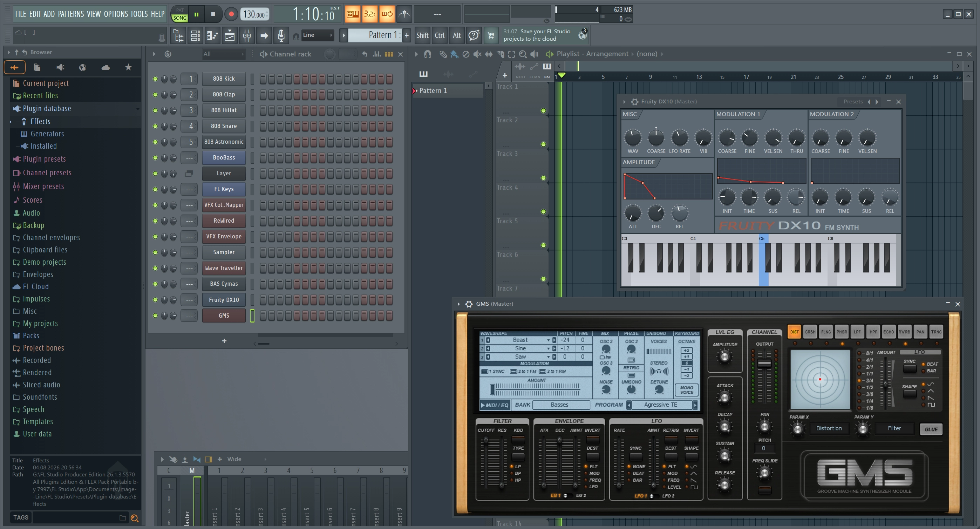Mute the 808 Kick channel
The image size is (980, 529).
[x=155, y=79]
